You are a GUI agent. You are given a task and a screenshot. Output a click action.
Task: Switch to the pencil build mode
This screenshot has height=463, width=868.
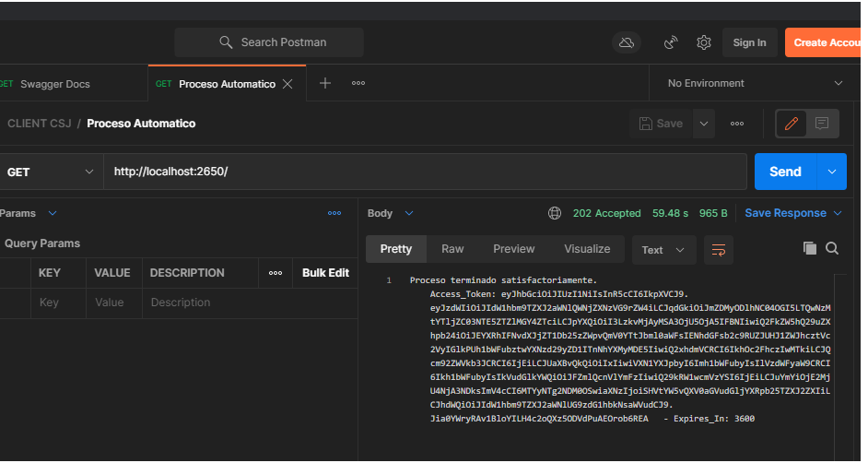pos(791,124)
